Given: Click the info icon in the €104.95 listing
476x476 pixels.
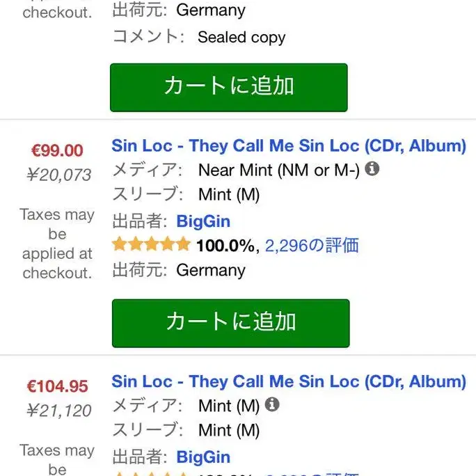Looking at the screenshot, I should pyautogui.click(x=272, y=404).
